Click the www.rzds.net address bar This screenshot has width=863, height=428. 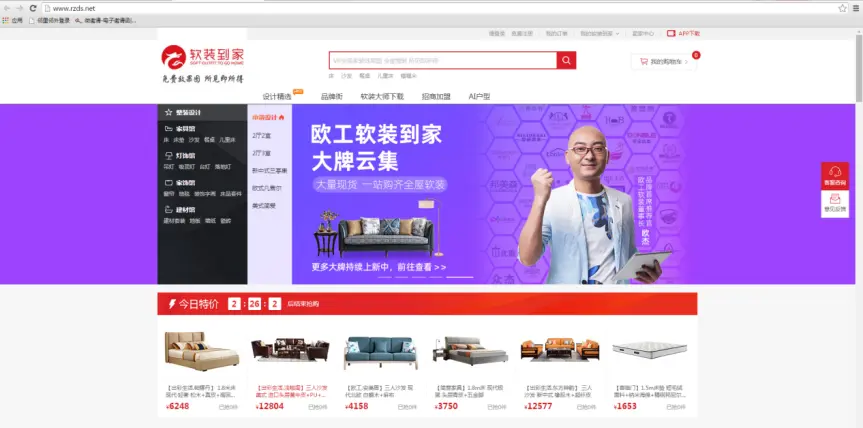[x=445, y=8]
